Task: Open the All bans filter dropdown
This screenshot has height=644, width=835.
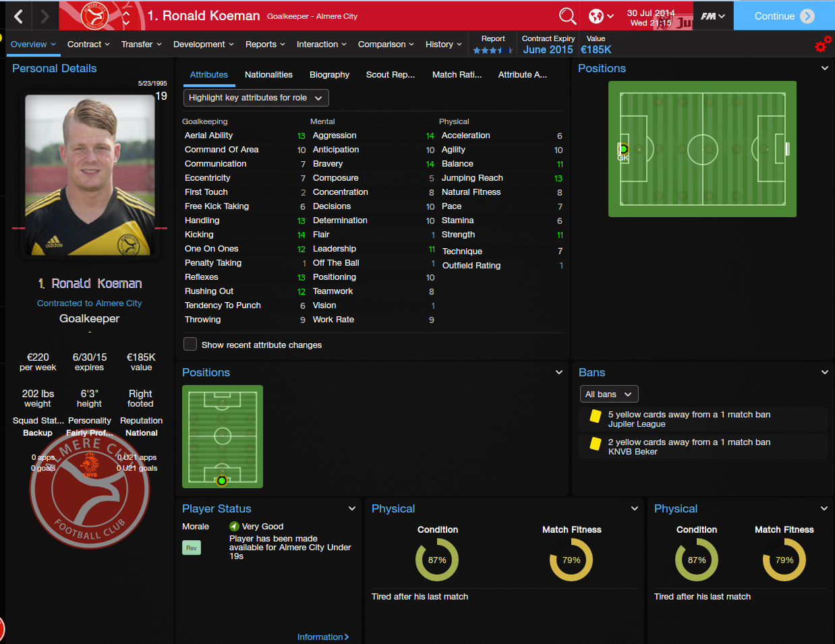Action: (609, 394)
